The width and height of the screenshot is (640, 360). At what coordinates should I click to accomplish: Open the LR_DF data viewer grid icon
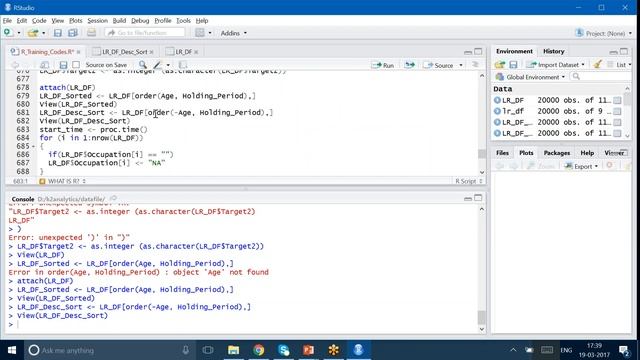pos(617,100)
